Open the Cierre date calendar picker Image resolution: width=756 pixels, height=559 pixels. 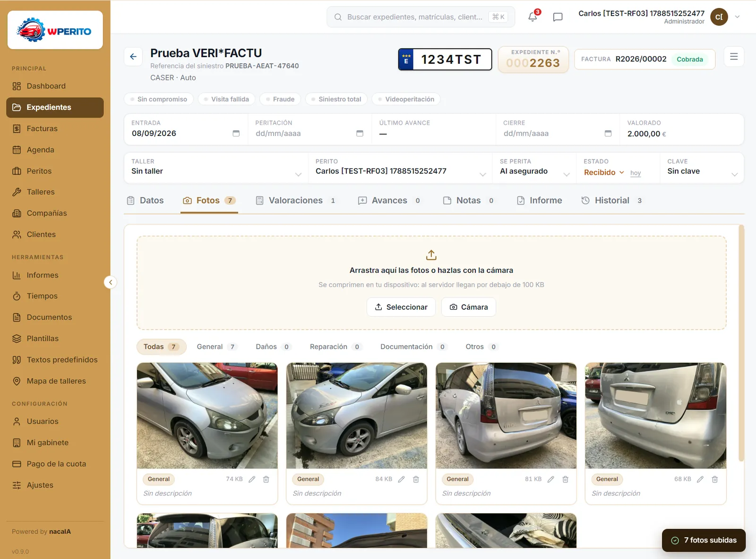(x=608, y=134)
